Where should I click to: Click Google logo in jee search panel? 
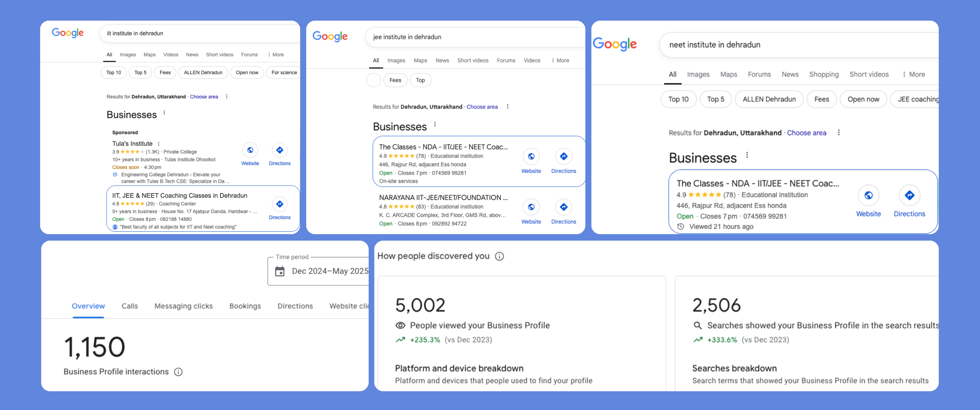tap(330, 37)
